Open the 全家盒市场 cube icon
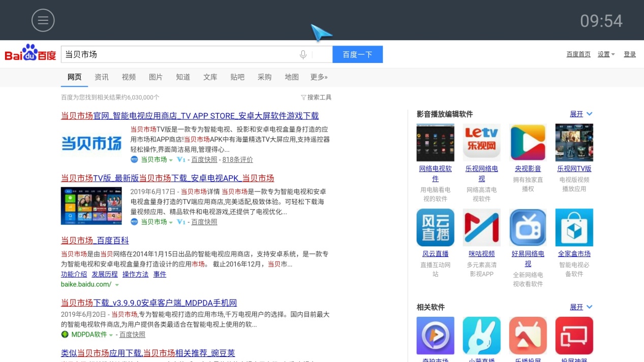 (x=573, y=227)
